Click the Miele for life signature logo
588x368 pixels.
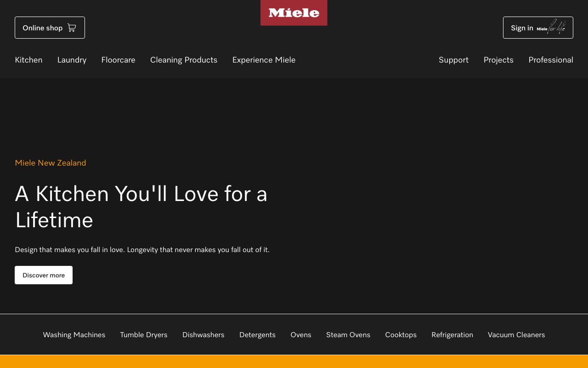click(551, 28)
